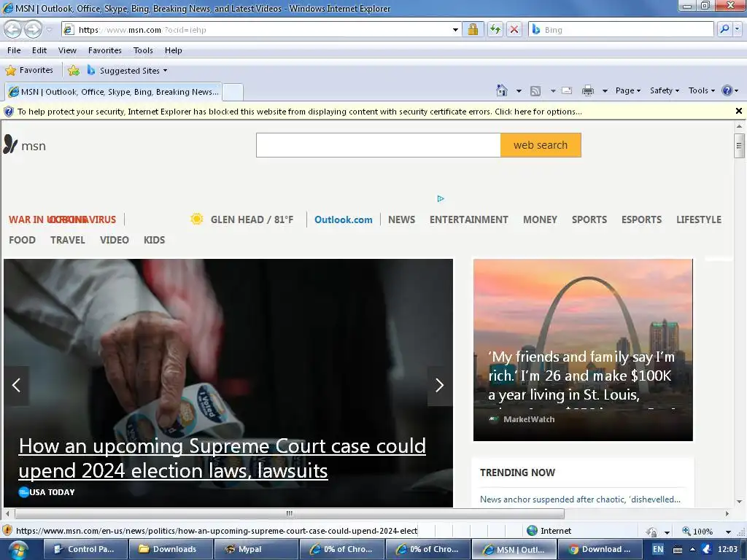The width and height of the screenshot is (747, 560).
Task: Click the on-screen keyboard tray icon
Action: pos(678,550)
